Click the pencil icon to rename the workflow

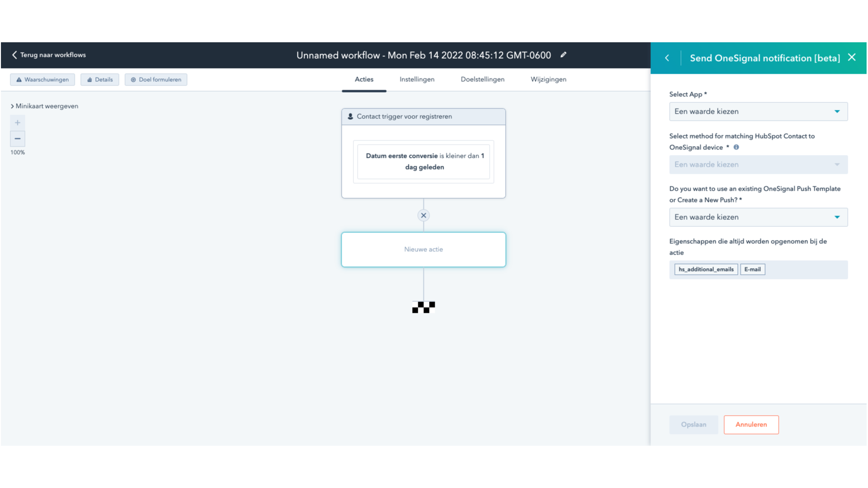[x=563, y=55]
